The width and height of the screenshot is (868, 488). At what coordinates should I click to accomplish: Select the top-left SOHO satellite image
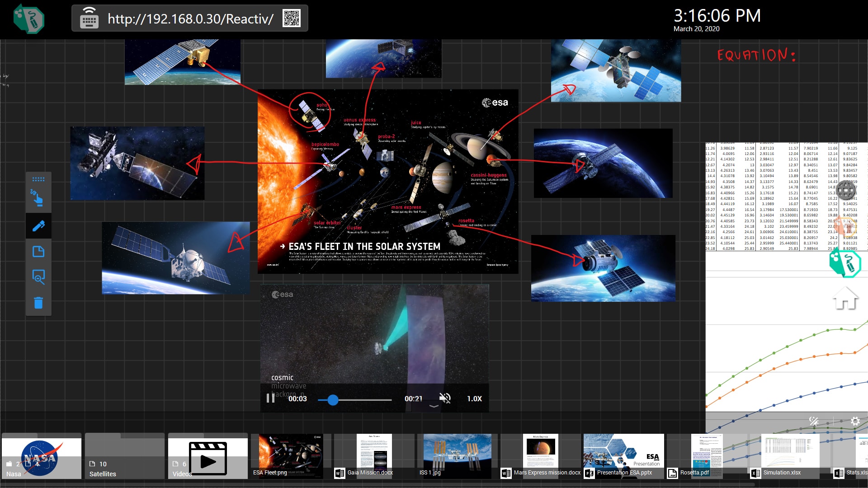pos(183,62)
